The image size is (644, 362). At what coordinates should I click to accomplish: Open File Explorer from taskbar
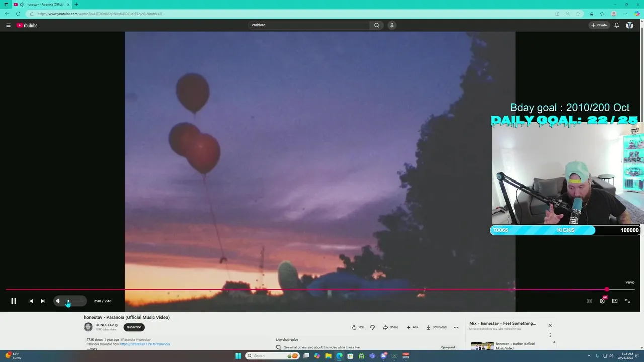(328, 356)
